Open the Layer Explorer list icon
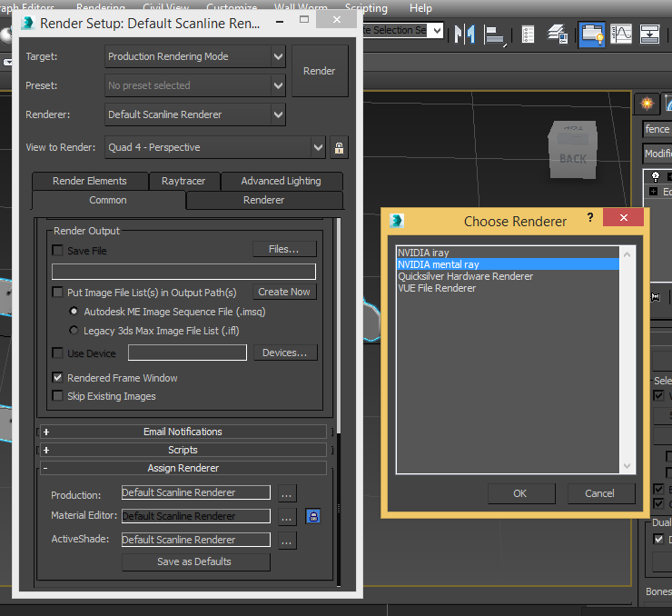The height and width of the screenshot is (616, 672). pyautogui.click(x=528, y=35)
